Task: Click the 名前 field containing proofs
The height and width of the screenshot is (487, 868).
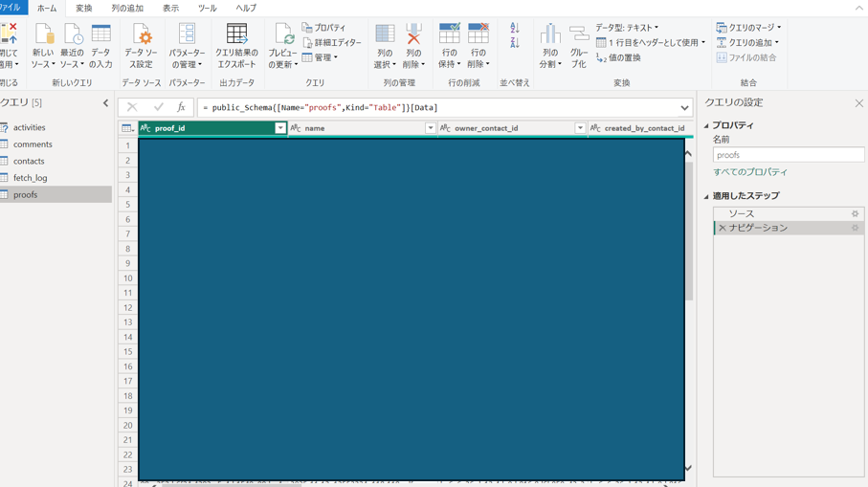Action: click(788, 155)
